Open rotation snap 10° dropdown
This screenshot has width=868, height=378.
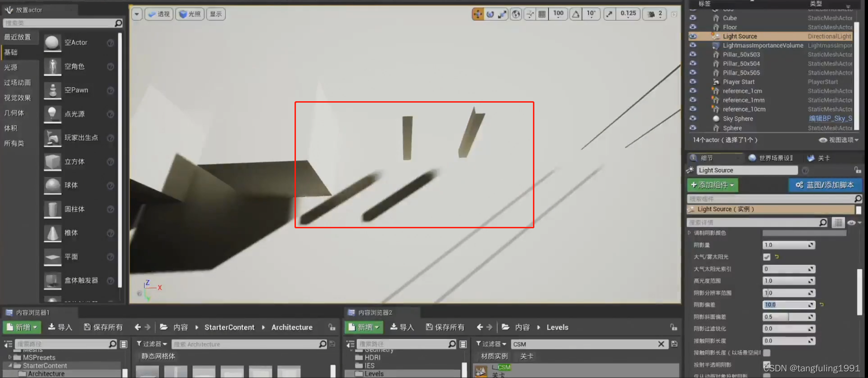(x=591, y=14)
